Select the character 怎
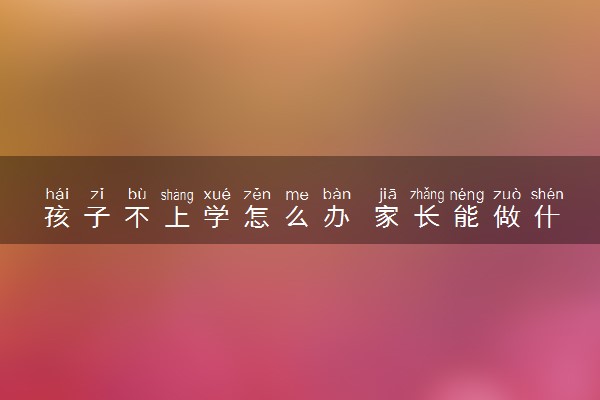Screen dimensions: 600x400 (x=257, y=217)
